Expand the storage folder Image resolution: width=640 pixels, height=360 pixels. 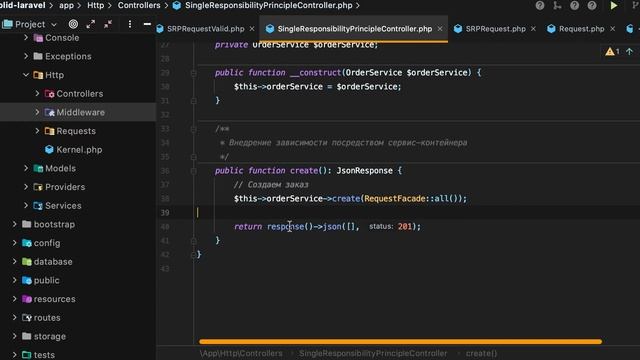[x=15, y=336]
